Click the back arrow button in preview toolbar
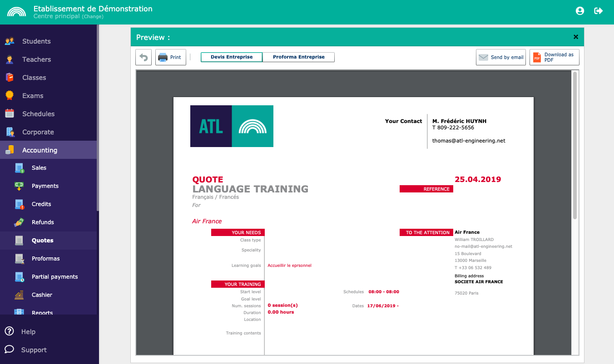 (144, 57)
